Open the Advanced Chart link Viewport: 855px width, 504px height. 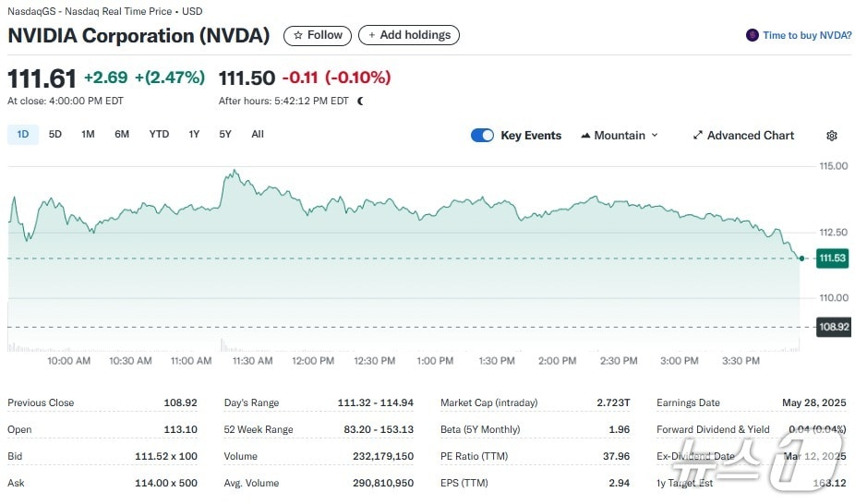pos(750,136)
